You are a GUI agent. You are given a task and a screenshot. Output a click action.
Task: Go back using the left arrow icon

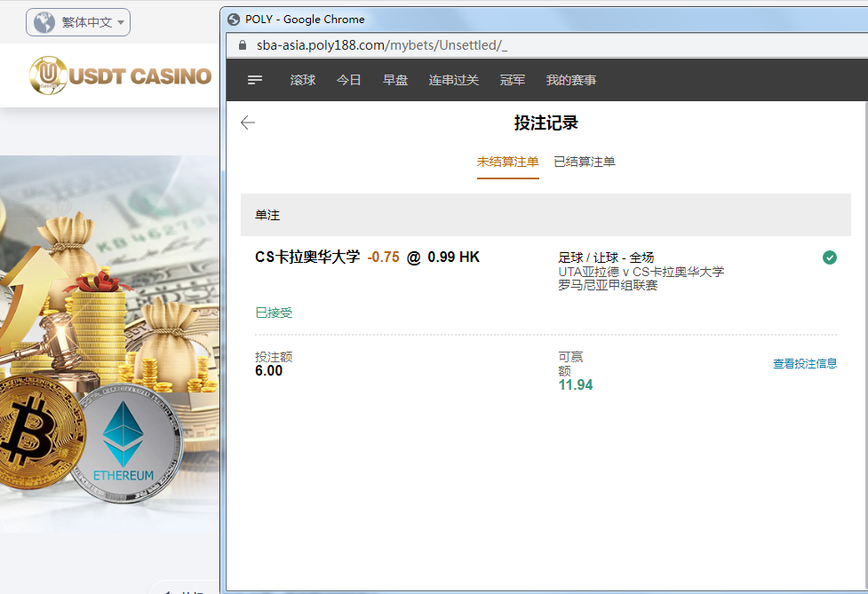248,123
